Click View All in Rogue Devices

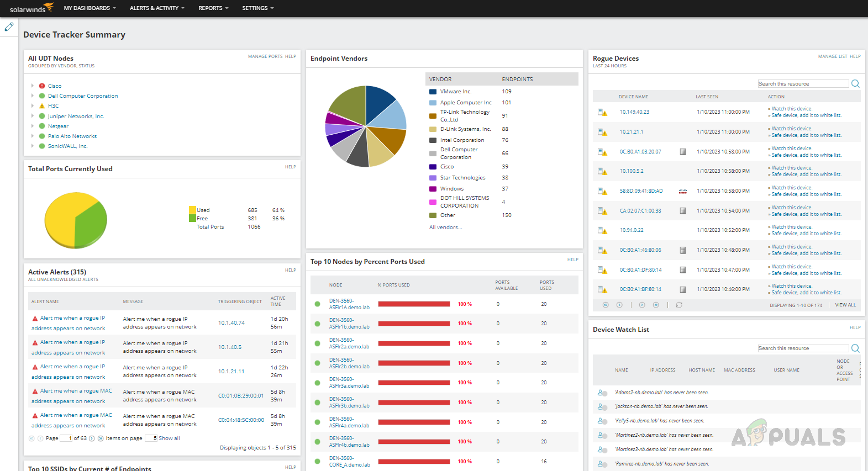(x=845, y=305)
